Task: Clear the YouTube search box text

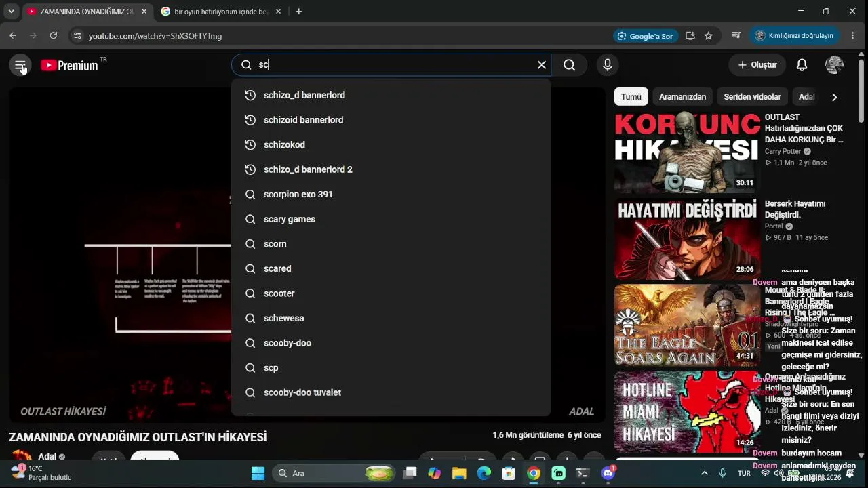Action: coord(542,65)
